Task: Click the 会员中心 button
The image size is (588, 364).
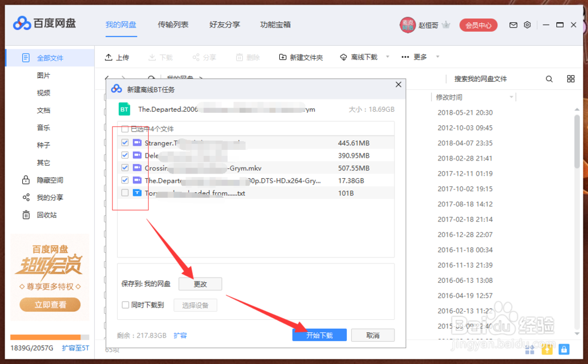Action: [x=479, y=25]
